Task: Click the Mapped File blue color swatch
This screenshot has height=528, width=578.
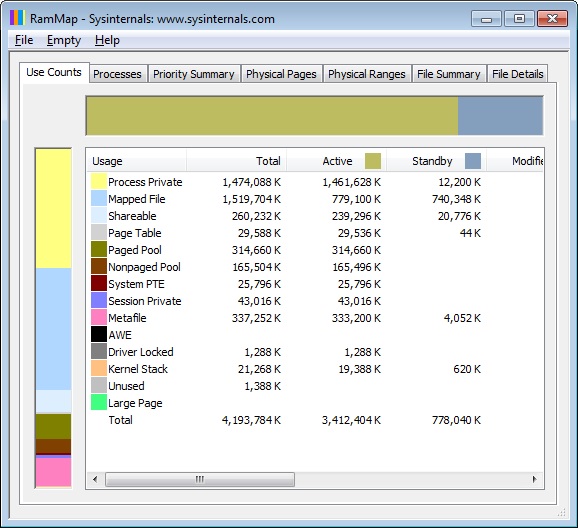Action: pyautogui.click(x=99, y=199)
